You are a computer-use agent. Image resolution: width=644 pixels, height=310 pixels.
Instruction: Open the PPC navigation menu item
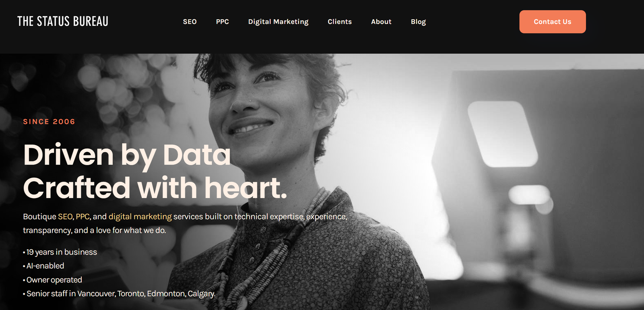point(222,22)
